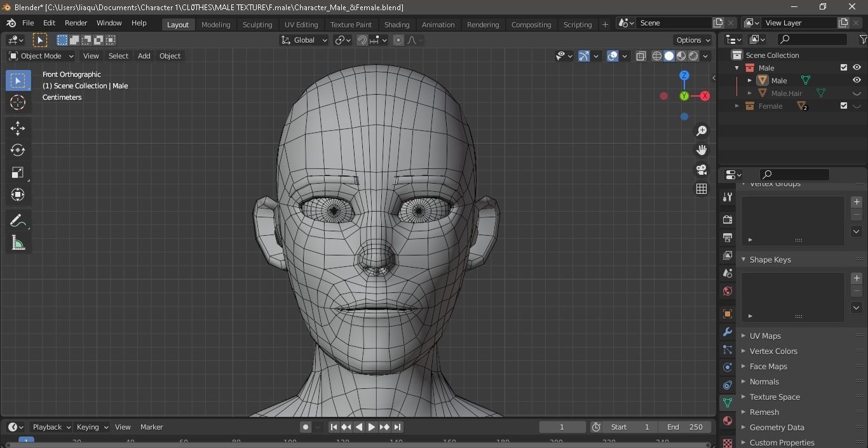The width and height of the screenshot is (868, 448).
Task: Toggle proportional editing button
Action: point(398,40)
